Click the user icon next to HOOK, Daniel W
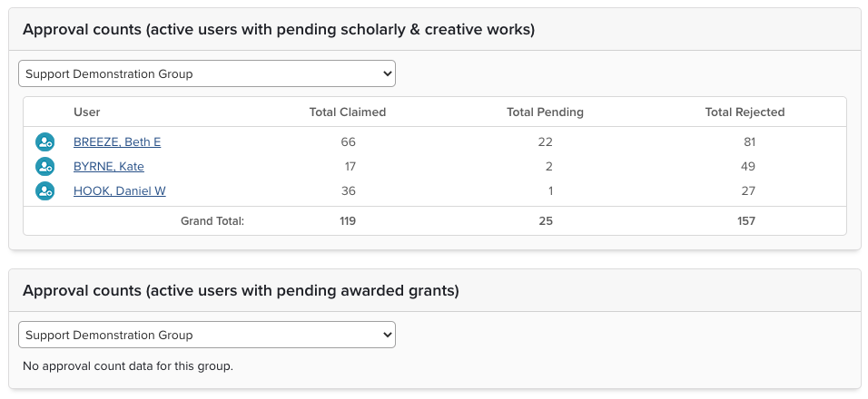868x399 pixels. pyautogui.click(x=44, y=191)
